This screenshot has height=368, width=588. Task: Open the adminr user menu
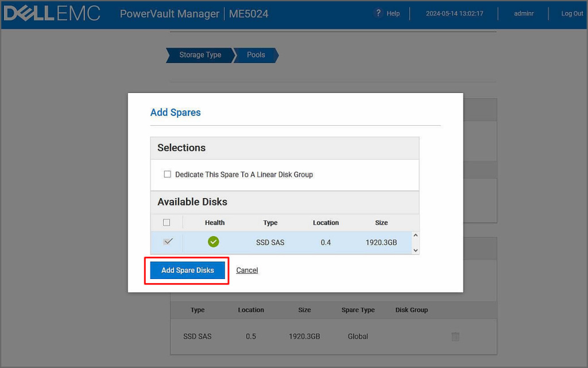(x=524, y=14)
